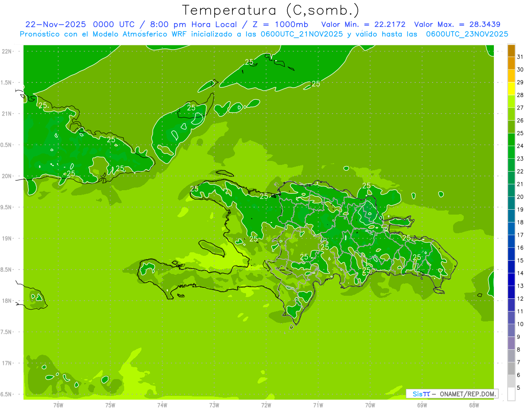This screenshot has width=532, height=411.
Task: Click the "69W" longitude label
Action: pos(422,405)
